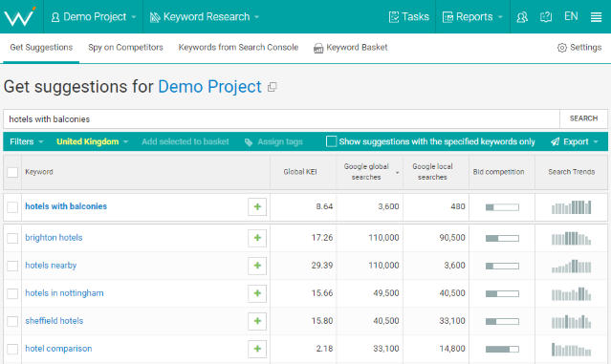Tick the select-all checkbox in table header

[12, 172]
